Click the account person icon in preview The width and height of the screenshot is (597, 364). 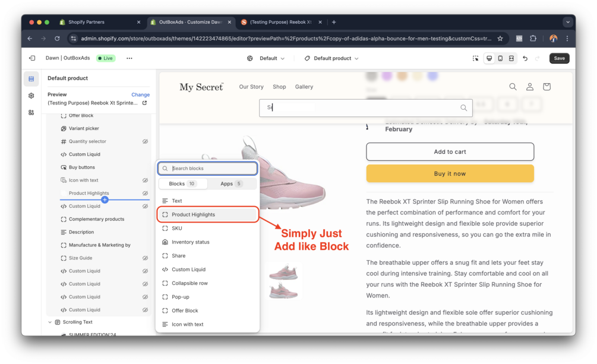[x=530, y=87]
